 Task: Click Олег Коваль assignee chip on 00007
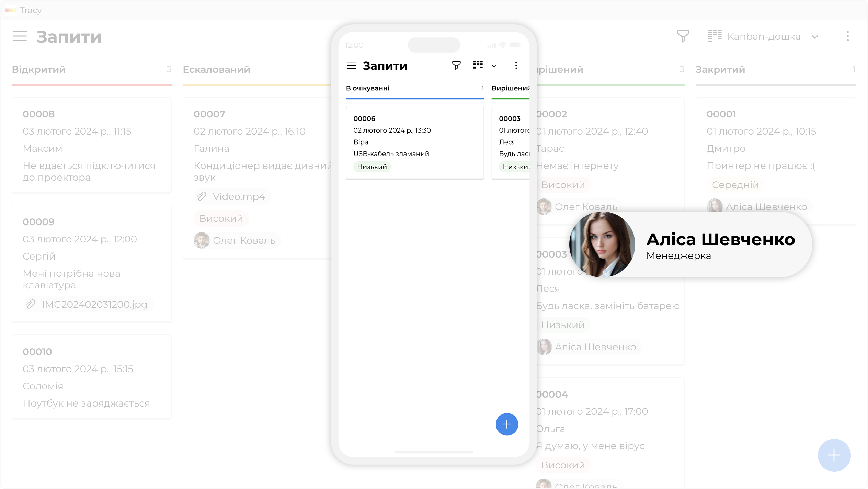tap(237, 241)
